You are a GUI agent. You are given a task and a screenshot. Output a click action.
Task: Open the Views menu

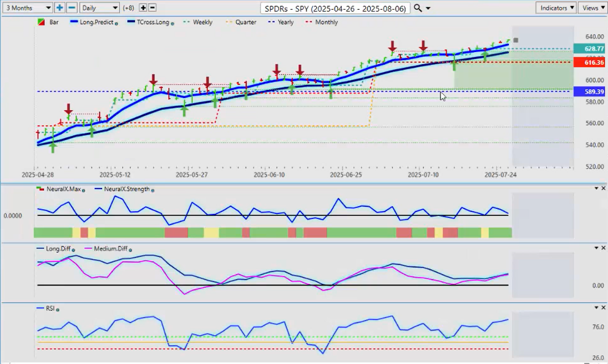pyautogui.click(x=592, y=8)
